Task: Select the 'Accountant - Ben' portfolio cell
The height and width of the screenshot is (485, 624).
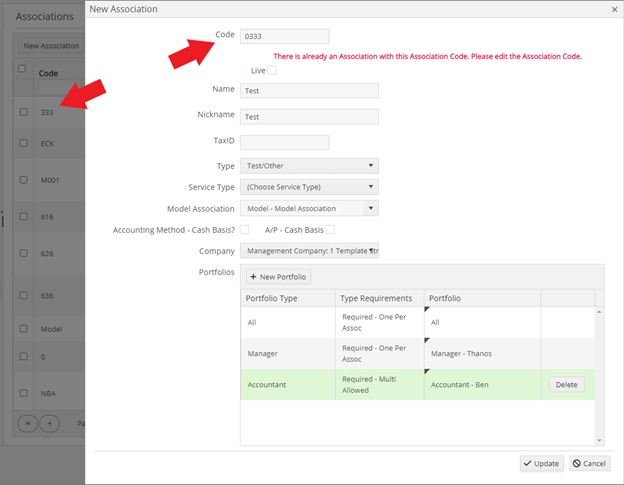Action: tap(482, 384)
